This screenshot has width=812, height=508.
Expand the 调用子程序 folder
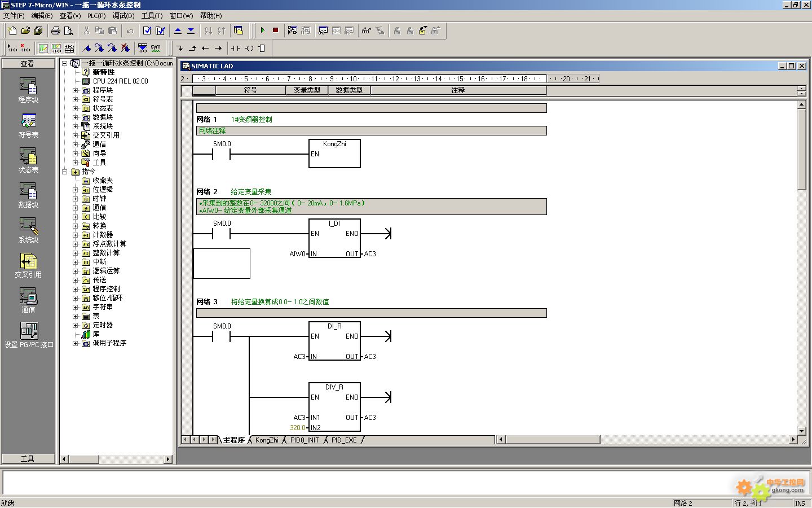coord(75,343)
